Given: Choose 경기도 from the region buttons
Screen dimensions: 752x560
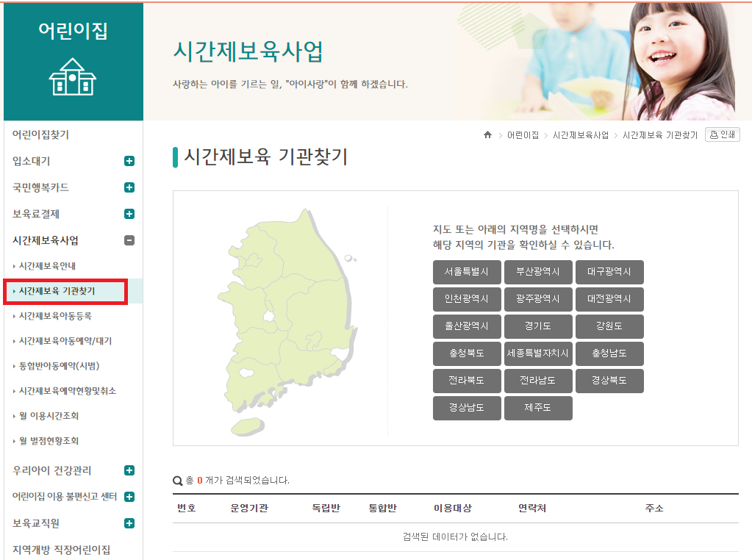Looking at the screenshot, I should (538, 326).
